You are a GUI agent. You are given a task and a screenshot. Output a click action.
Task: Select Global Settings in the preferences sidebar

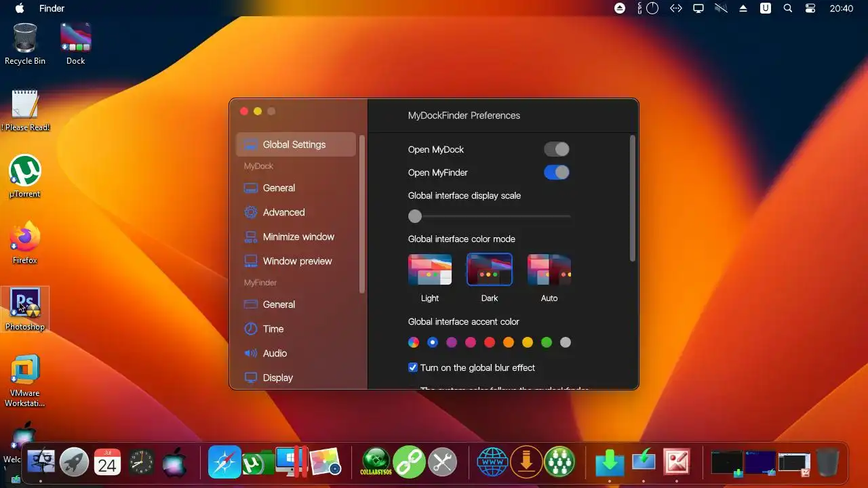296,144
